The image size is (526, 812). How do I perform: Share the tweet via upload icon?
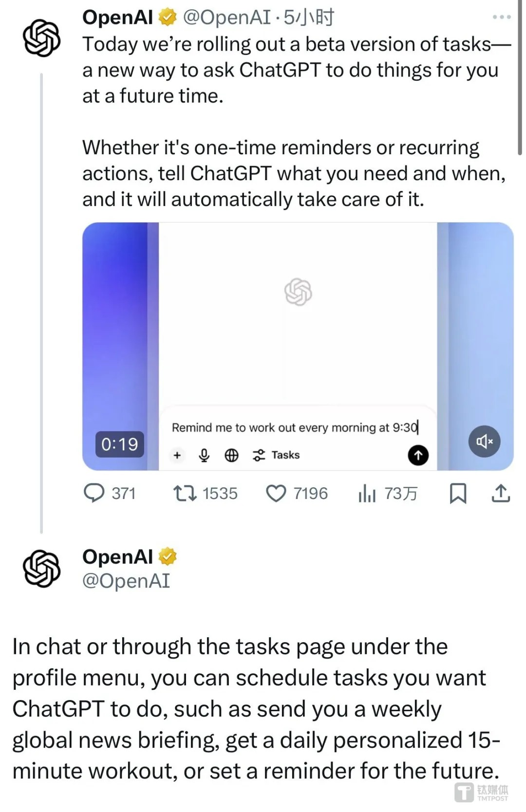[x=501, y=493]
